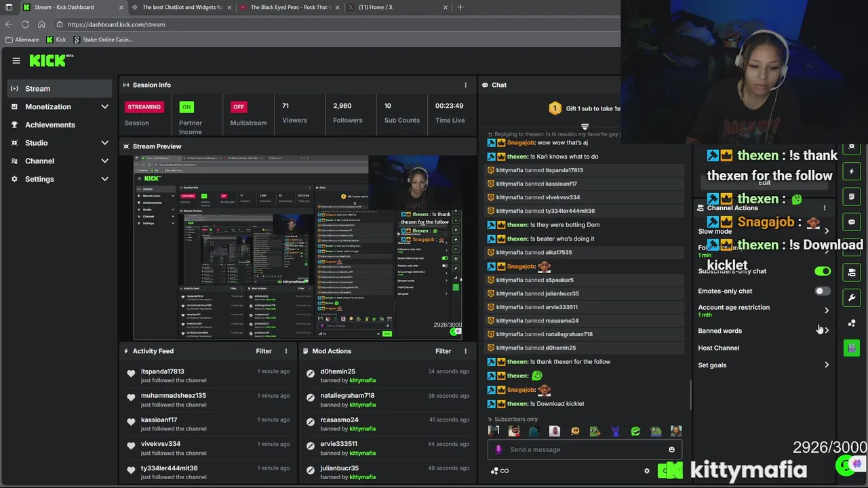
Task: Select the green laughing emote
Action: tap(635, 431)
